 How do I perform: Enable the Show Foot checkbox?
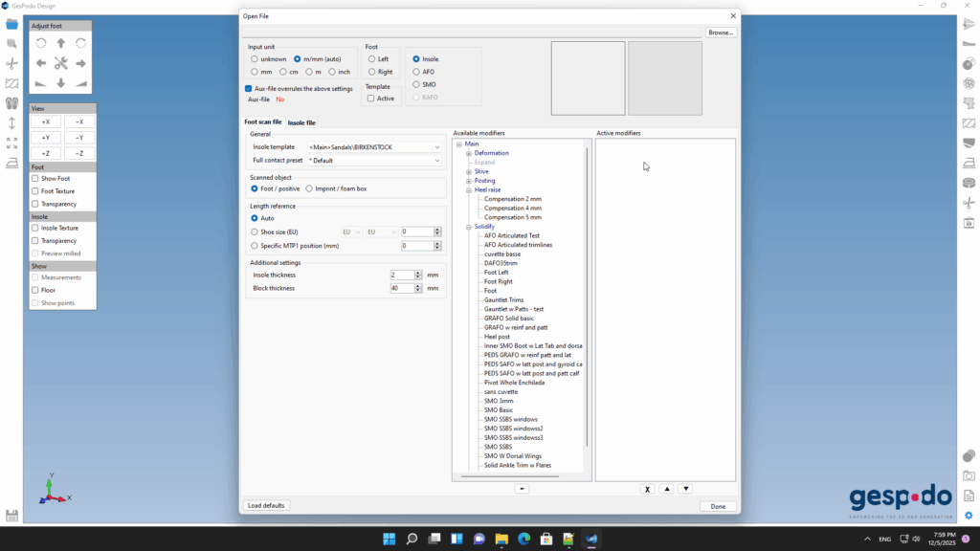[x=35, y=178]
